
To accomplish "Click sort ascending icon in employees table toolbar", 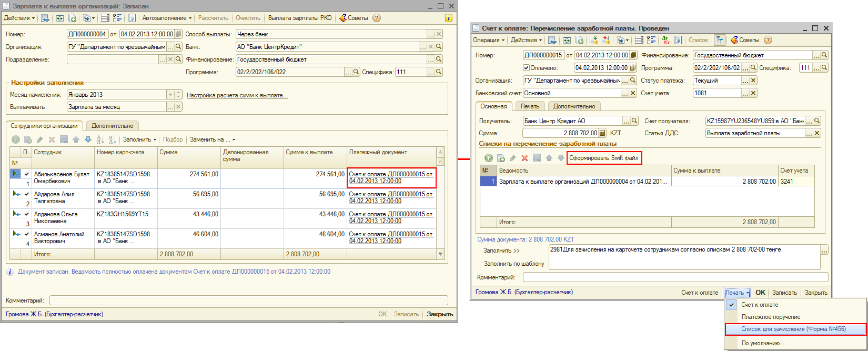I will click(100, 139).
